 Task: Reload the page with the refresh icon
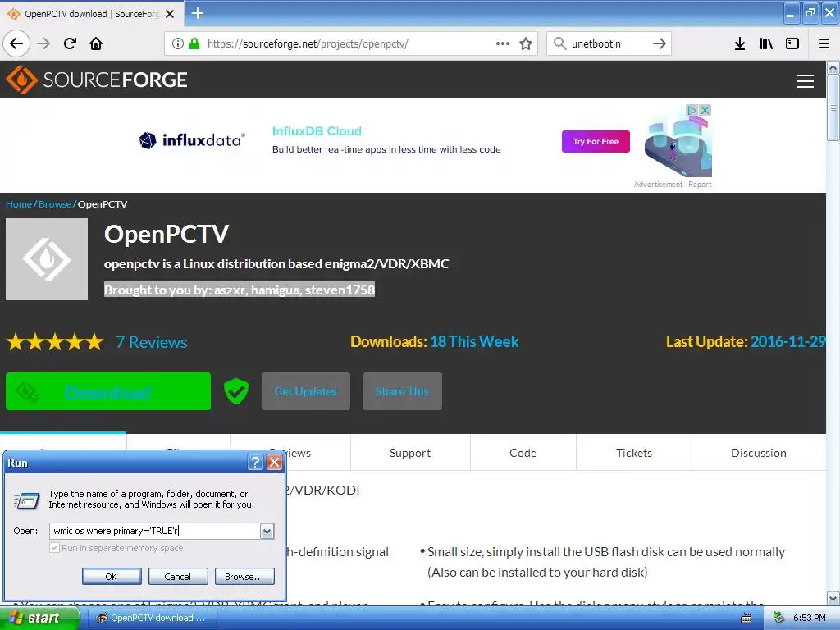tap(70, 43)
